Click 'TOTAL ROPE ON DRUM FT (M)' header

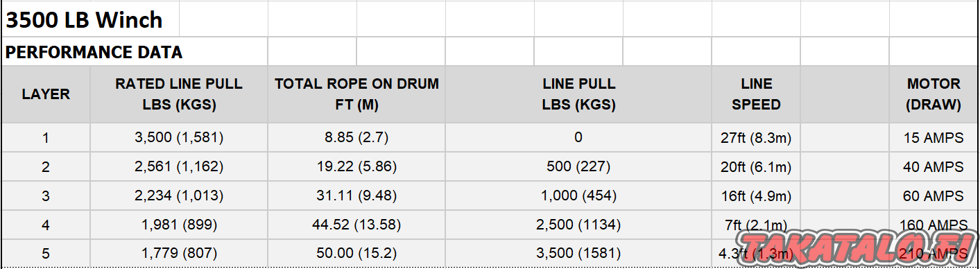point(356,94)
